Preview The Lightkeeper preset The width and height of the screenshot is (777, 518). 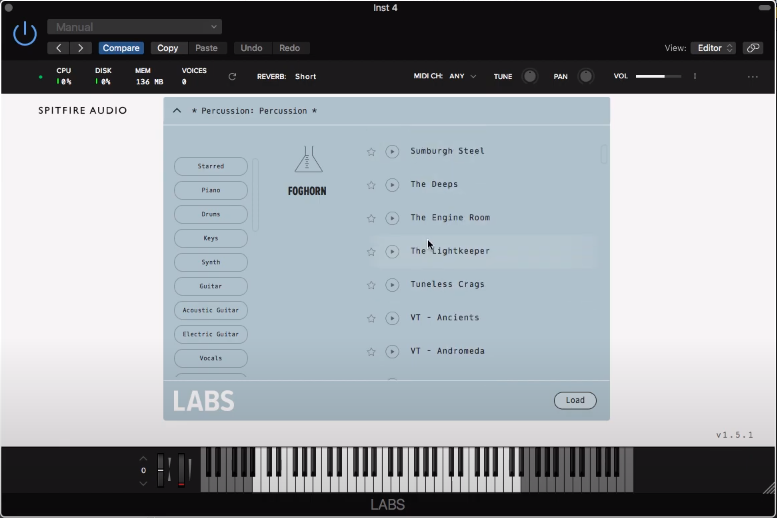tap(392, 252)
